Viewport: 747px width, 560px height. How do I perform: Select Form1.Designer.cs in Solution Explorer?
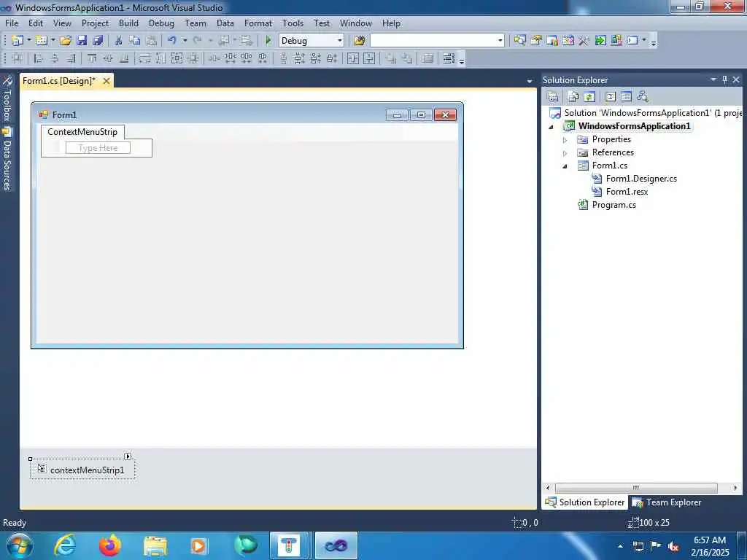click(x=641, y=179)
